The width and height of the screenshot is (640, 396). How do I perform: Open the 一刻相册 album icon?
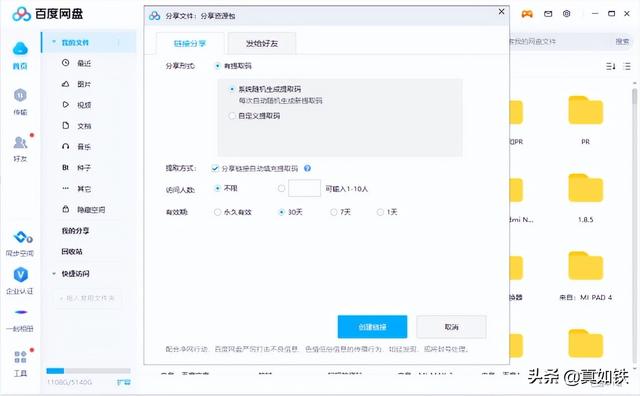click(x=21, y=312)
